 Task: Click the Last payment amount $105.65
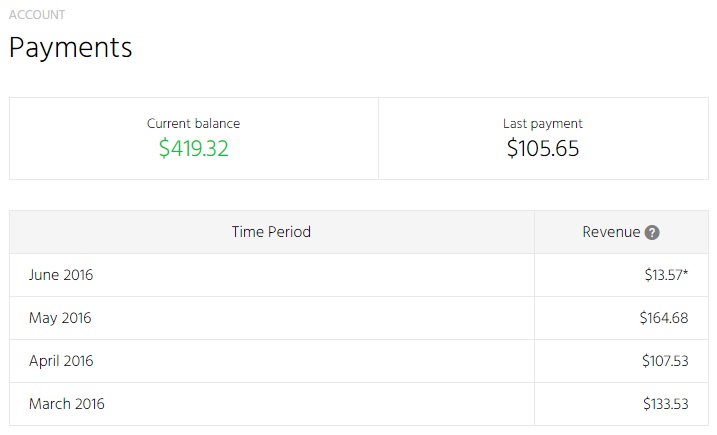543,148
